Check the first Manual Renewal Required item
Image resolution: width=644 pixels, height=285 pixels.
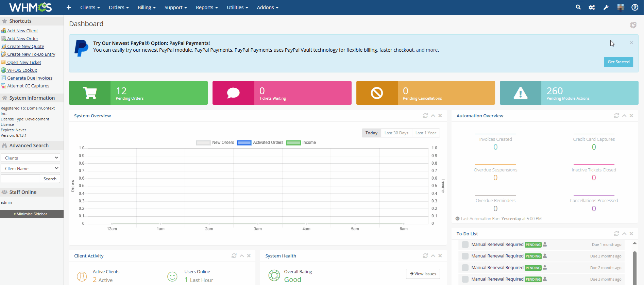coord(465,245)
